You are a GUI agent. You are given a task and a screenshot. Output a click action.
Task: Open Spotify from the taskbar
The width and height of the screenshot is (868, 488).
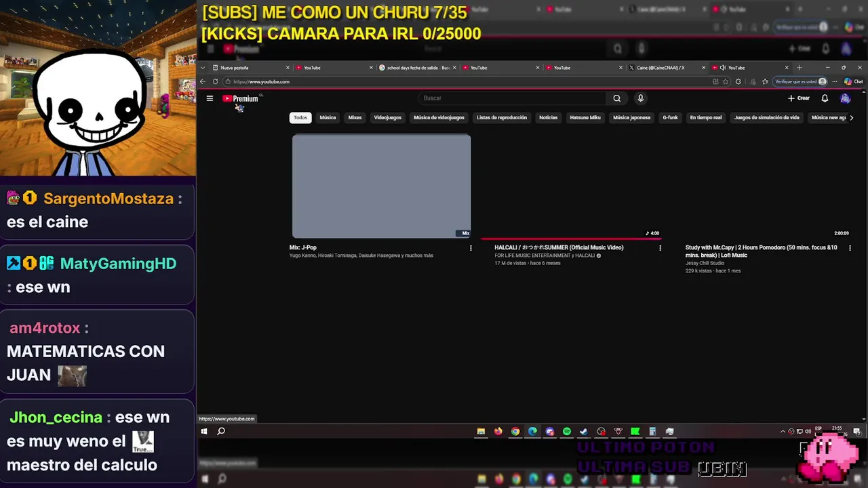(567, 431)
